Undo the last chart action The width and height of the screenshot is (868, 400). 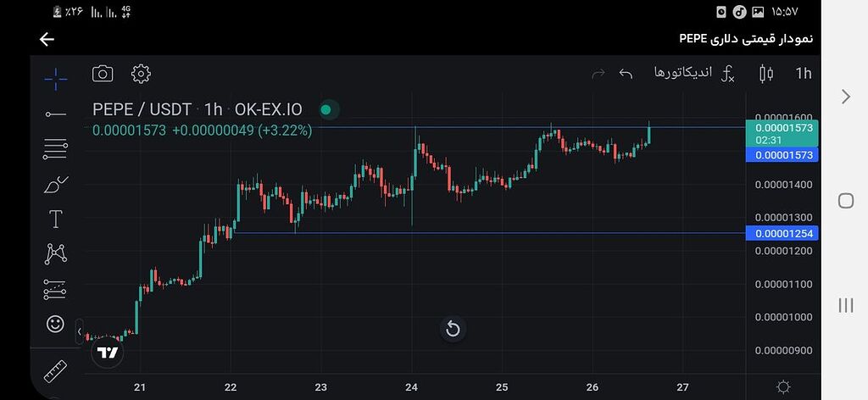[626, 74]
